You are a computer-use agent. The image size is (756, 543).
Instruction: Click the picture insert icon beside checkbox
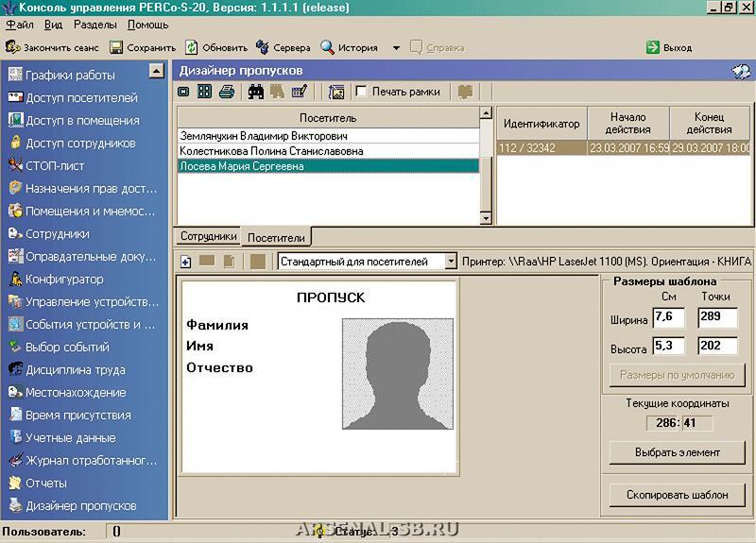click(335, 92)
